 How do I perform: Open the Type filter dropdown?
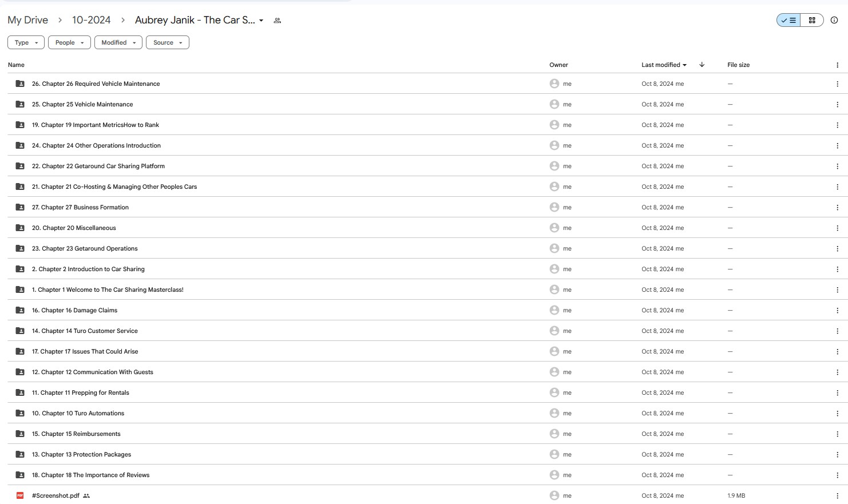click(26, 42)
